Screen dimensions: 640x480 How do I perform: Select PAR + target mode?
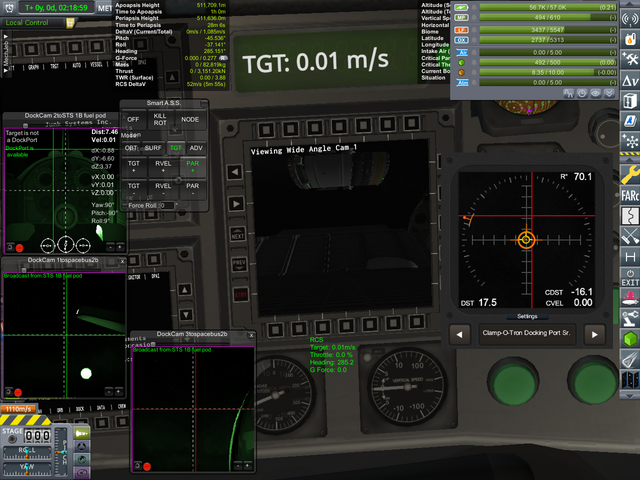pos(192,165)
